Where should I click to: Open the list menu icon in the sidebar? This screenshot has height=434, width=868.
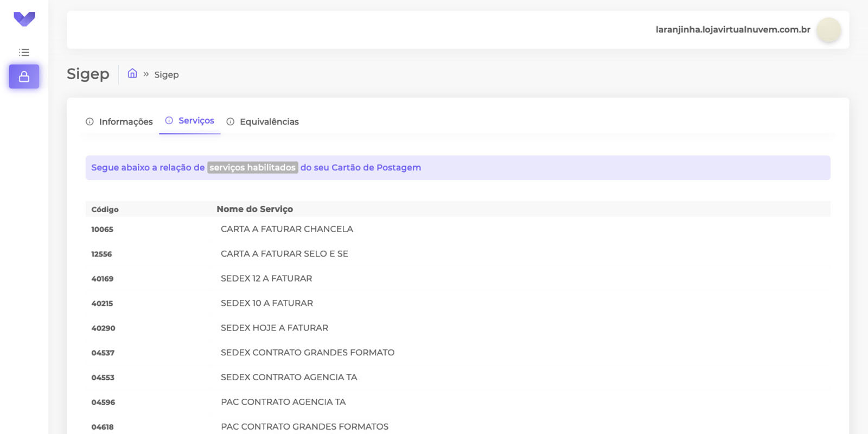pyautogui.click(x=24, y=52)
